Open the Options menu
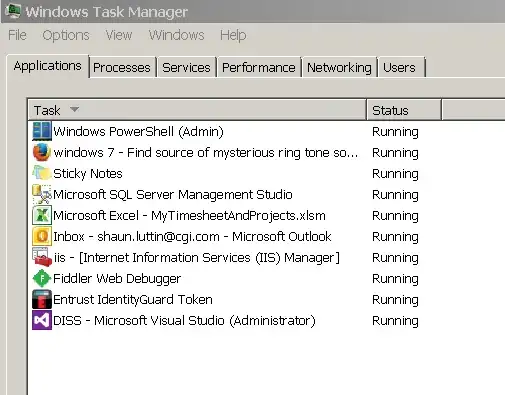Screen dimensions: 505x395 tap(66, 35)
